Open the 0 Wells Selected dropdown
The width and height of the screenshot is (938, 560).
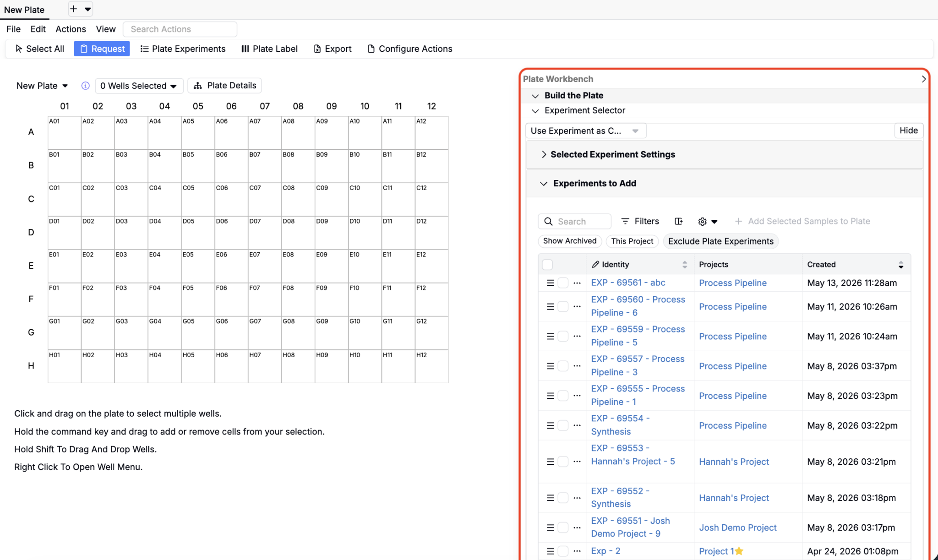(x=139, y=86)
